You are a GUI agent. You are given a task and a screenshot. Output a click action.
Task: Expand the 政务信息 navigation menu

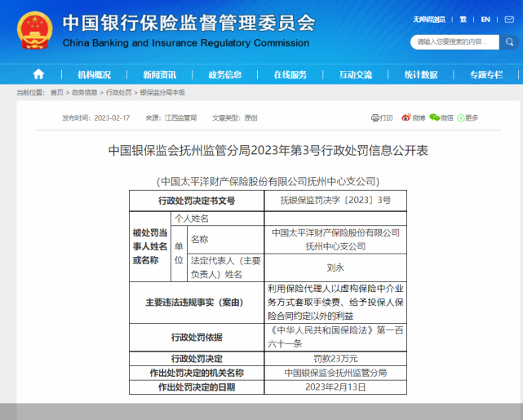[x=224, y=74]
